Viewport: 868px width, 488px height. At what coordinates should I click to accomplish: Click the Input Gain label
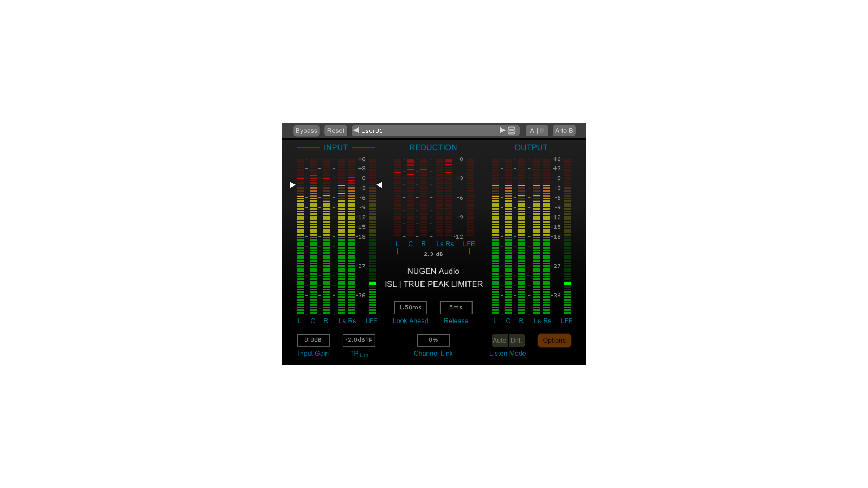tap(313, 354)
